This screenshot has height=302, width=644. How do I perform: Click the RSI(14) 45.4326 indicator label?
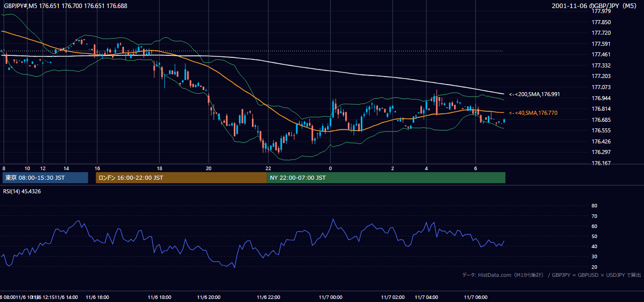click(x=22, y=191)
